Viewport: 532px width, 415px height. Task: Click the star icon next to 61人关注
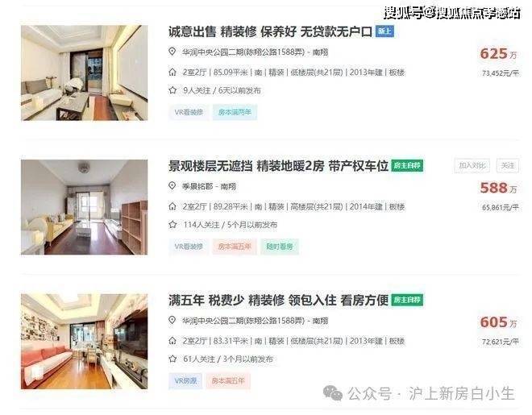(x=172, y=359)
